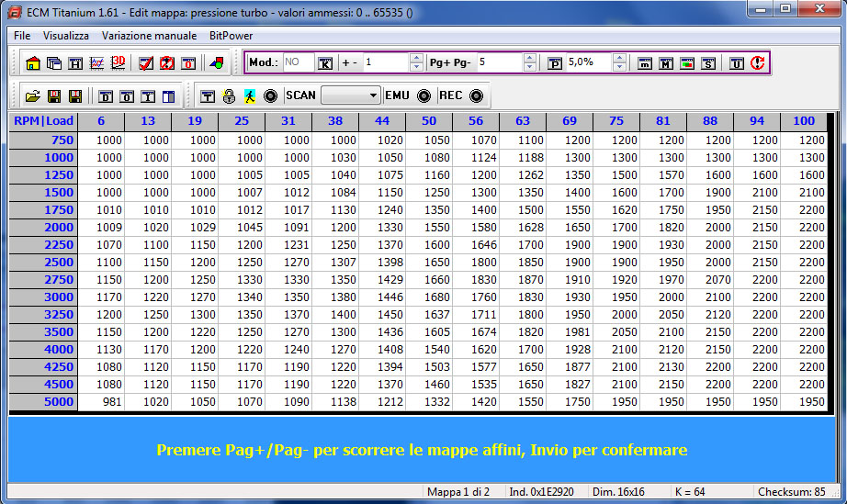
Task: Click the colored shapes icon
Action: [x=217, y=63]
